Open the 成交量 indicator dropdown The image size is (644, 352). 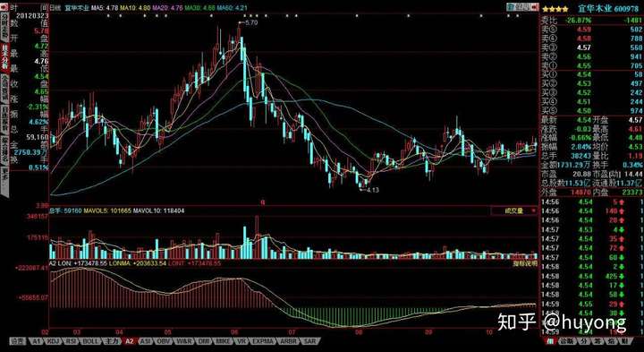coord(513,211)
